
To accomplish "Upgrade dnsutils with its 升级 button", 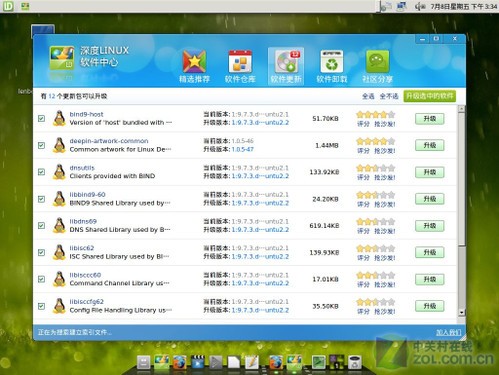I will pyautogui.click(x=430, y=172).
